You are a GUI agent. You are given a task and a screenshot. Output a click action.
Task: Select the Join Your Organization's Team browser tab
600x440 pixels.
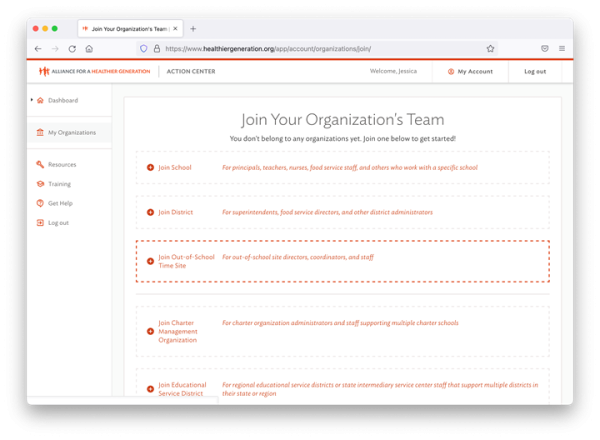click(130, 28)
